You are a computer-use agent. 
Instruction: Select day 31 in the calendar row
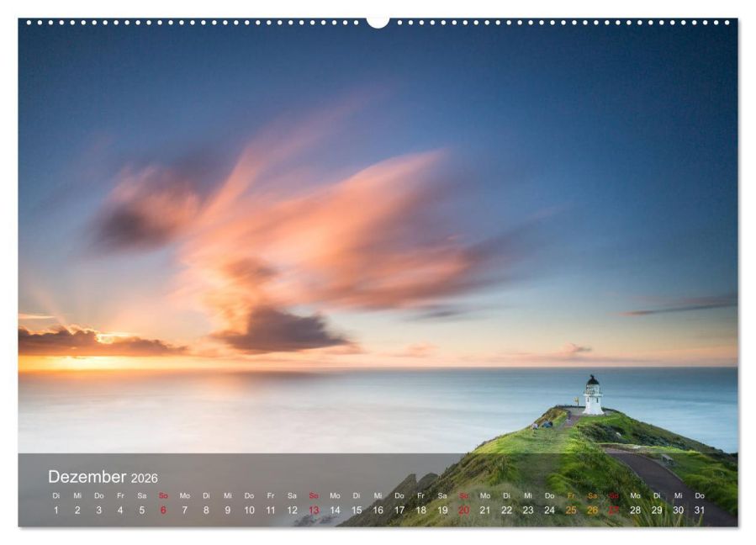(x=700, y=511)
